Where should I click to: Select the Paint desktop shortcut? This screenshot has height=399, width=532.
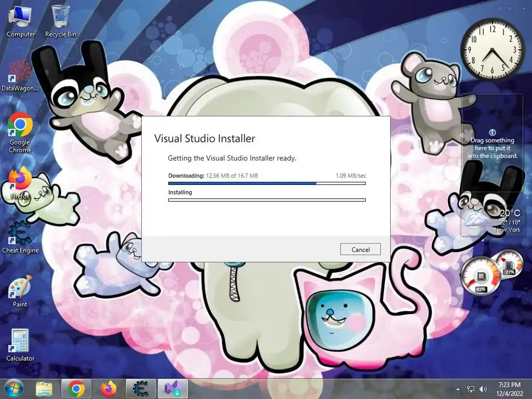click(20, 291)
